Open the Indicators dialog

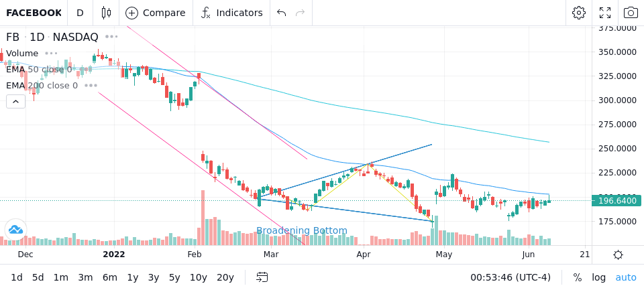pos(232,13)
